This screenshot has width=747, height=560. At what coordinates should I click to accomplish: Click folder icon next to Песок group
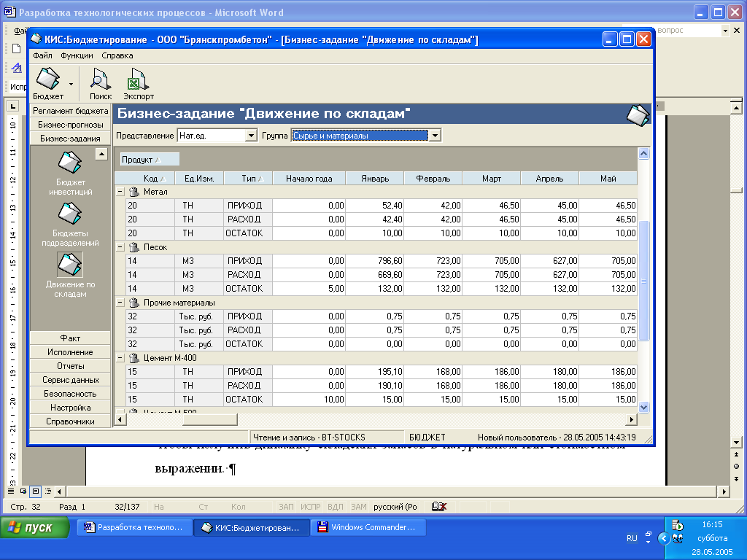point(134,247)
